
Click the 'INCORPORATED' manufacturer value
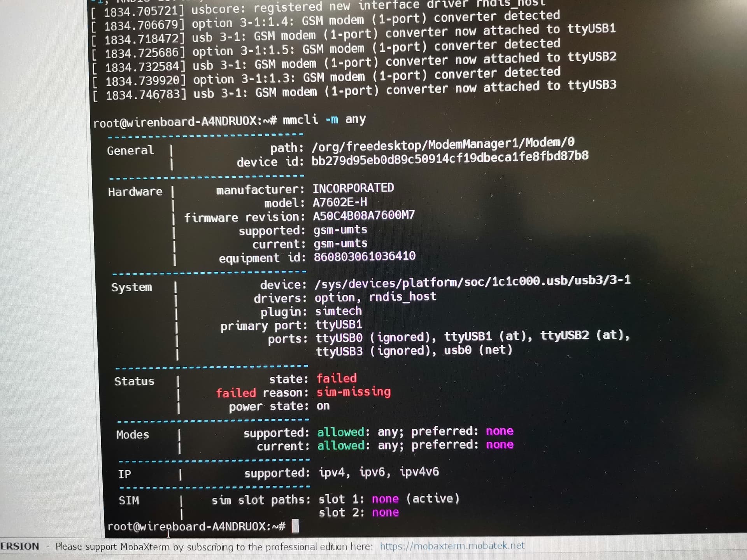tap(353, 188)
